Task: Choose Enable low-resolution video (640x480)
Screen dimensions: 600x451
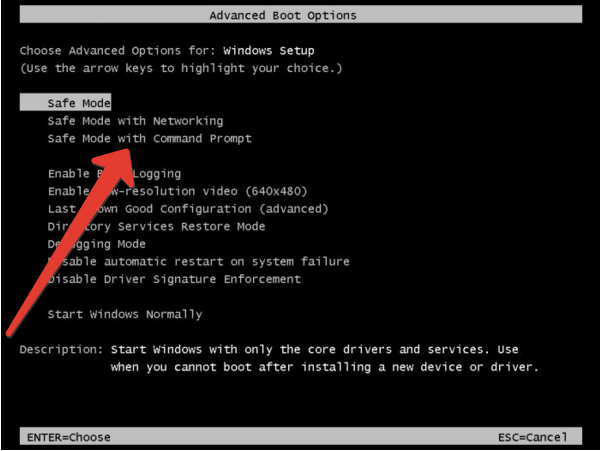Action: 177,191
